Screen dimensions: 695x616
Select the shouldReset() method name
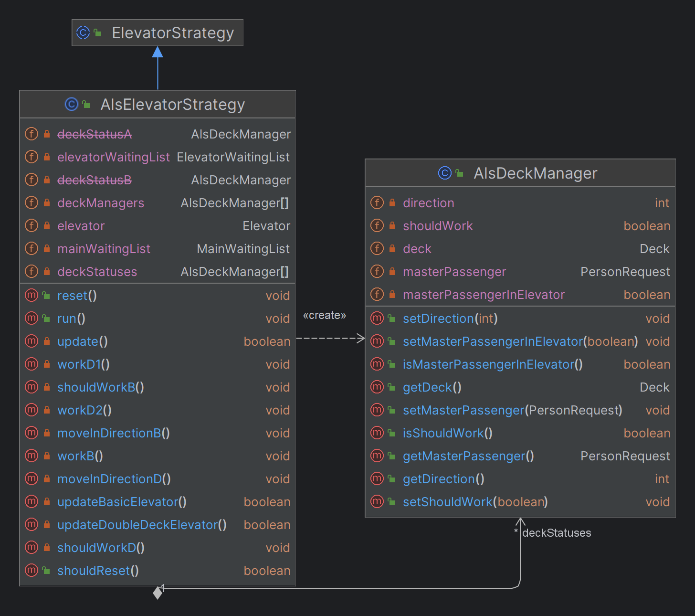98,571
